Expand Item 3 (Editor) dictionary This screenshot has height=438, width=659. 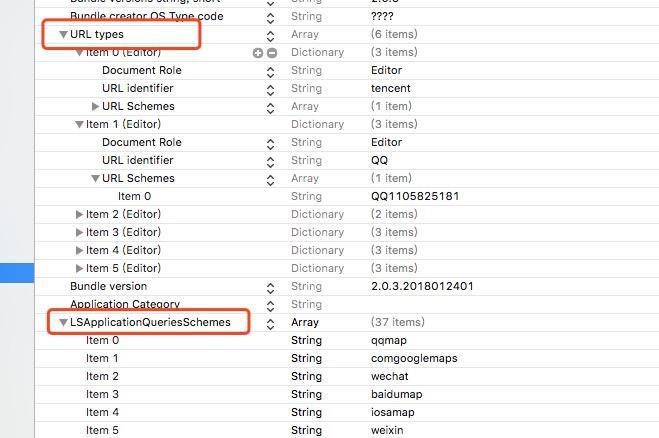click(x=79, y=232)
